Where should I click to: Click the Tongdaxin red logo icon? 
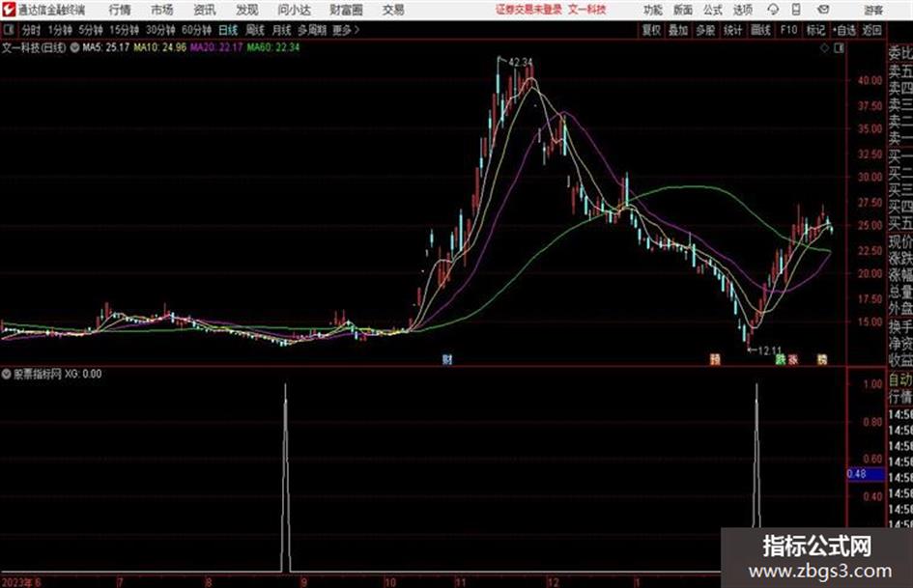pos(8,10)
